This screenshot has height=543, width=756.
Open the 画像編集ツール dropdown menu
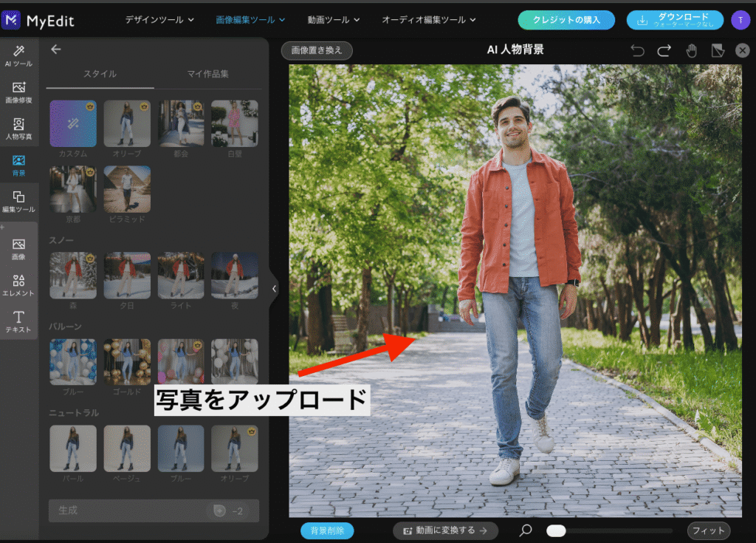tap(250, 20)
